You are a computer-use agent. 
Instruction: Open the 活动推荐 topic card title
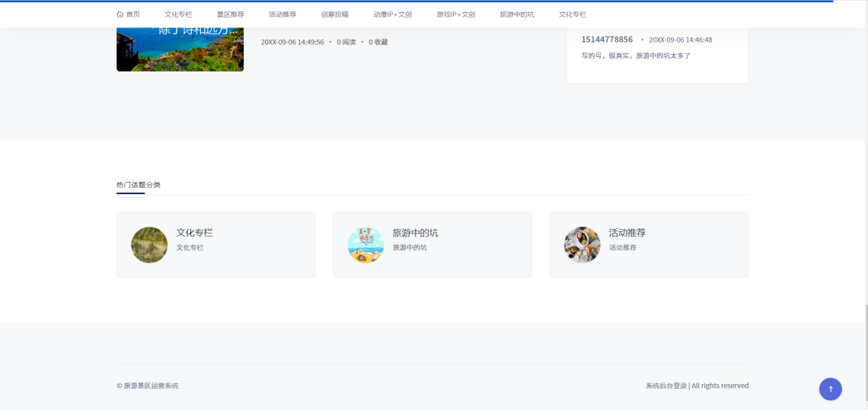click(627, 233)
